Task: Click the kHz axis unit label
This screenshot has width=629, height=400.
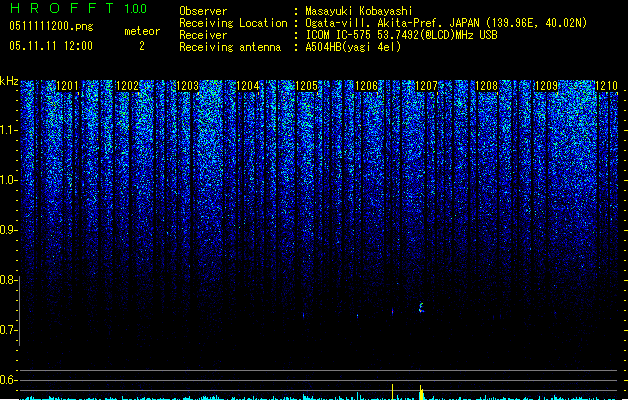Action: 9,81
